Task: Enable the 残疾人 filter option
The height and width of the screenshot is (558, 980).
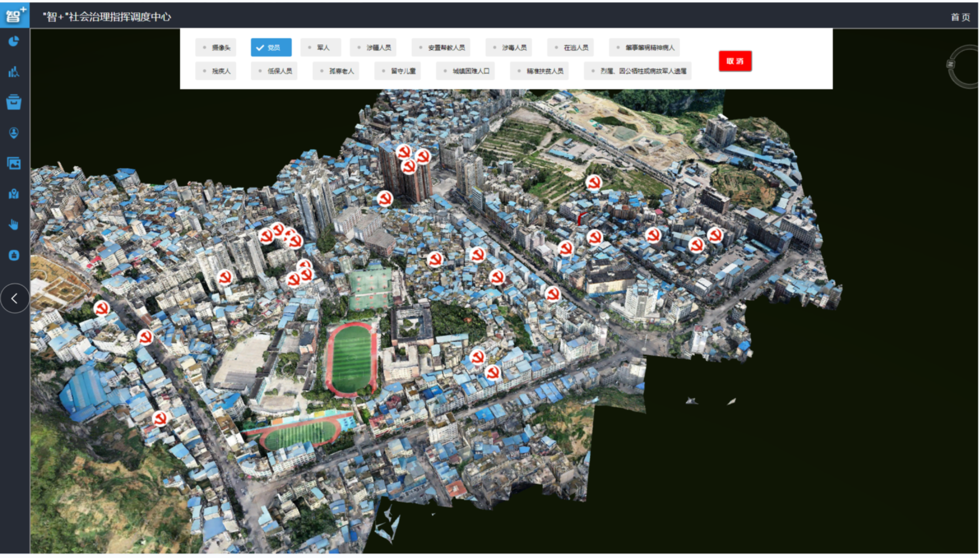Action: pyautogui.click(x=216, y=71)
